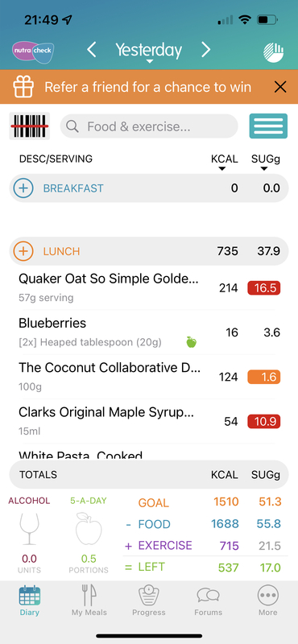Tap the alcohol wine glass icon
The height and width of the screenshot is (644, 298).
29,529
